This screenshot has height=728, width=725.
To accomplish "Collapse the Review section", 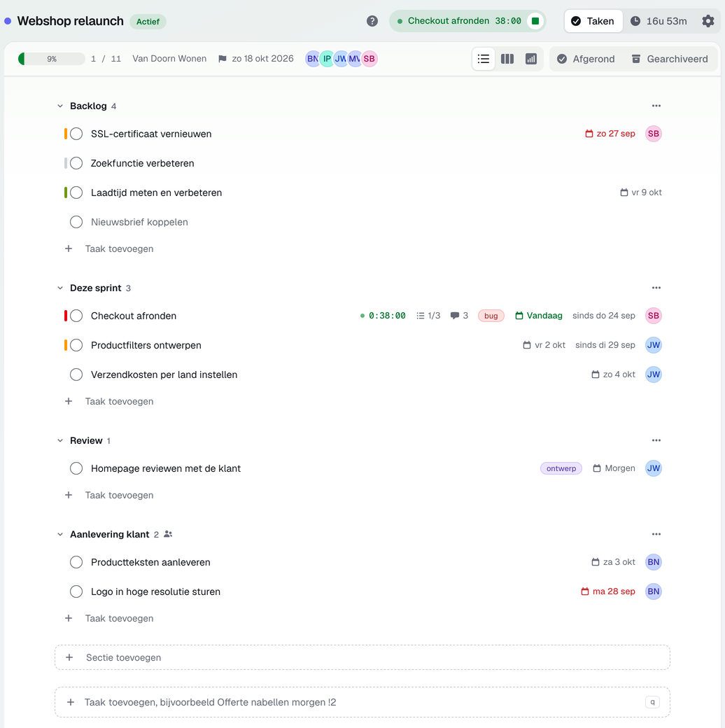I will pos(60,440).
